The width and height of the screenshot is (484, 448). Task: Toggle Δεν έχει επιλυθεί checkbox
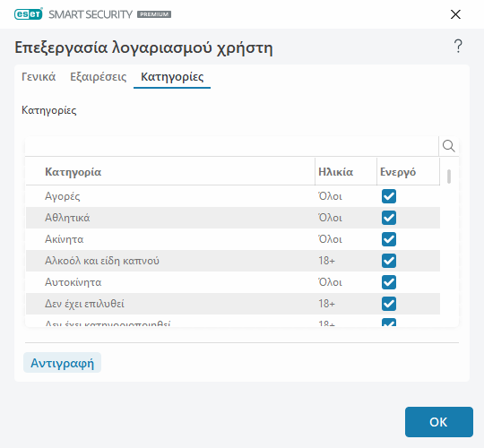[389, 304]
